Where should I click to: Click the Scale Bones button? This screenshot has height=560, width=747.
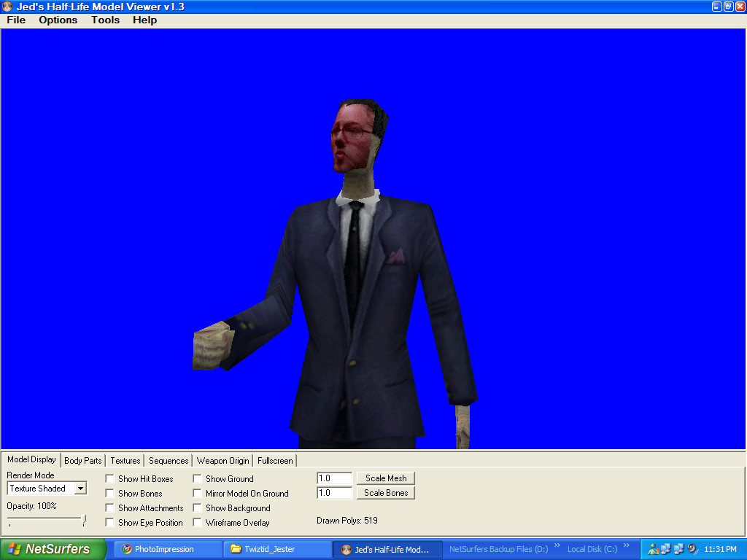[x=386, y=493]
